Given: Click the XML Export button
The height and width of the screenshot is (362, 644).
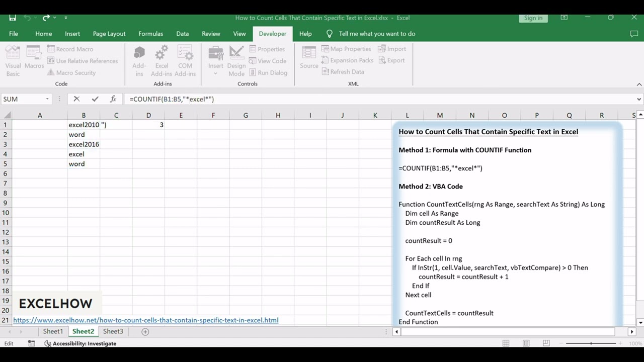Looking at the screenshot, I should point(391,60).
